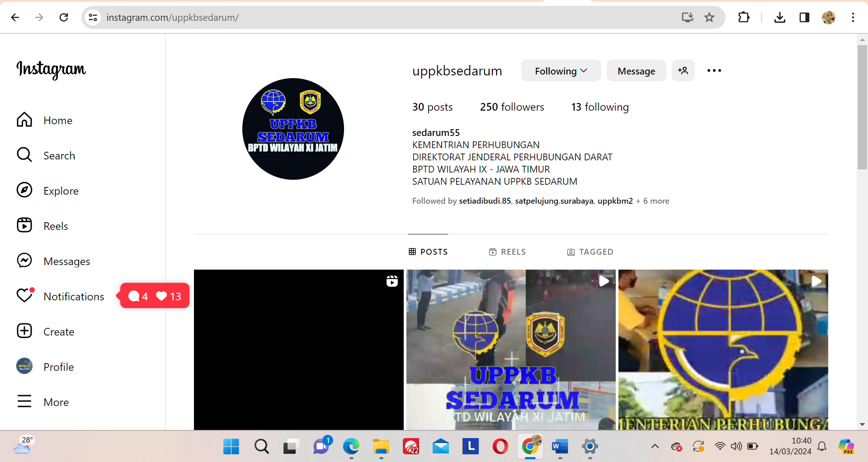Click the Message button
This screenshot has width=868, height=462.
pos(636,71)
